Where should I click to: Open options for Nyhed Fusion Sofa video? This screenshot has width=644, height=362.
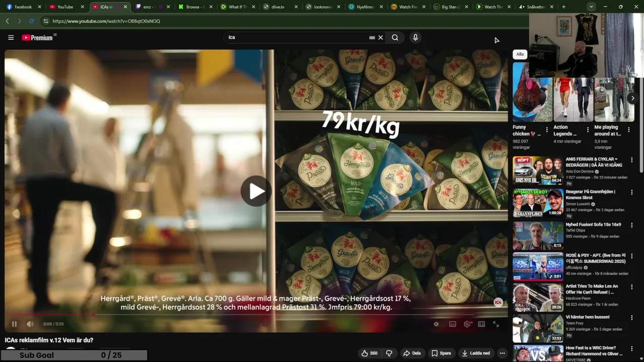632,225
